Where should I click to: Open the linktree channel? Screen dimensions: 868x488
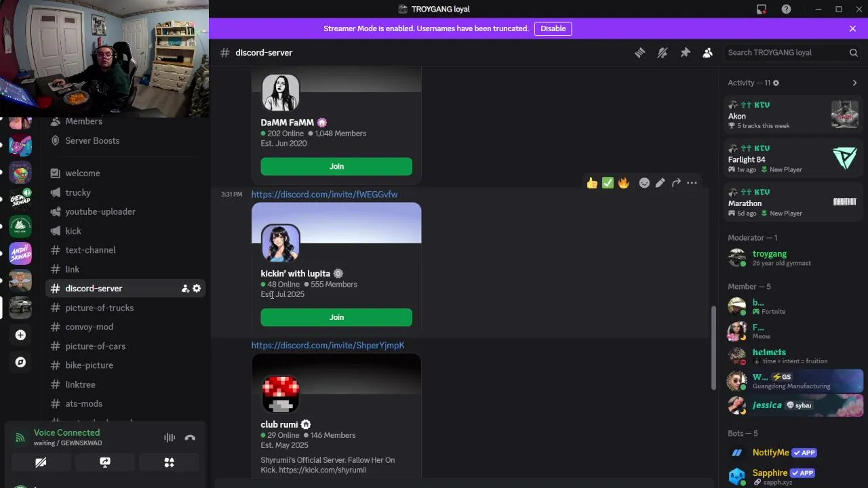[x=125, y=384]
